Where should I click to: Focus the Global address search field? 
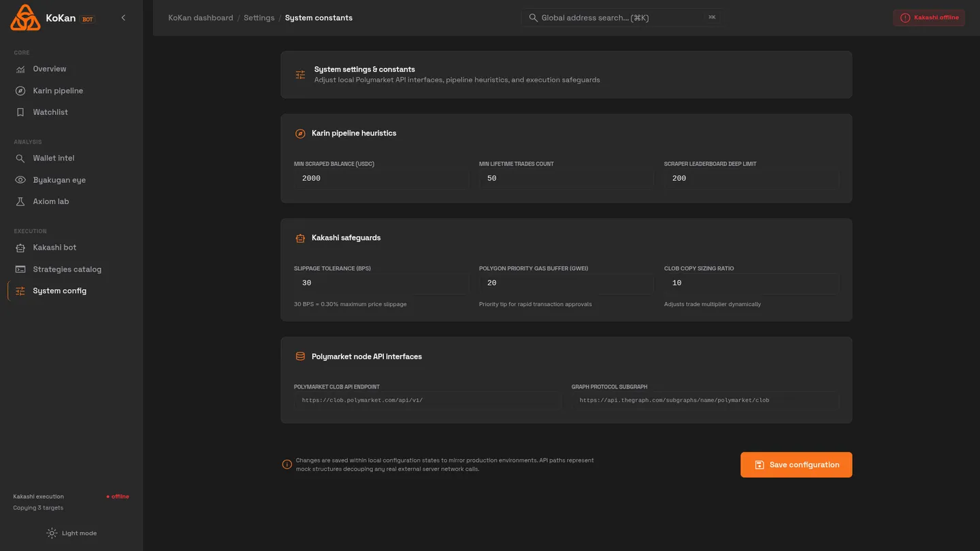click(622, 18)
